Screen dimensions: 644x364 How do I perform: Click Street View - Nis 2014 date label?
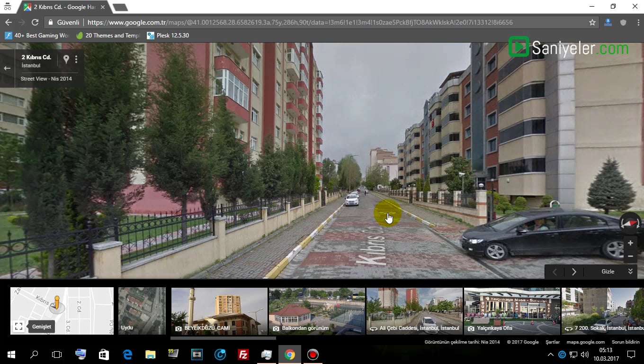(x=46, y=79)
